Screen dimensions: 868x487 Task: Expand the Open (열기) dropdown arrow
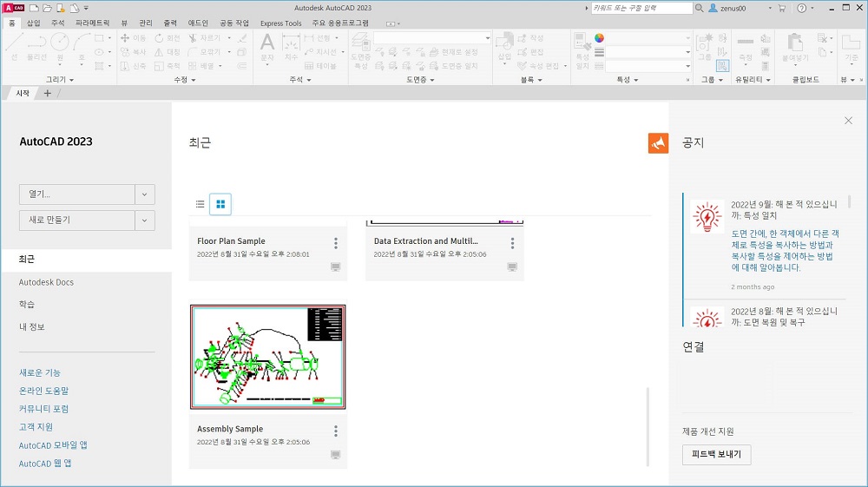point(144,194)
